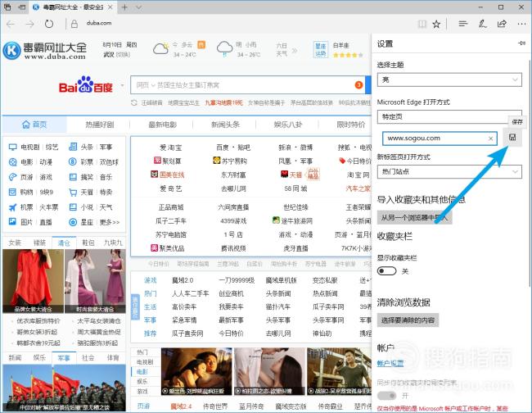The height and width of the screenshot is (413, 532).
Task: Click the Baidu logo
Action: pos(85,85)
